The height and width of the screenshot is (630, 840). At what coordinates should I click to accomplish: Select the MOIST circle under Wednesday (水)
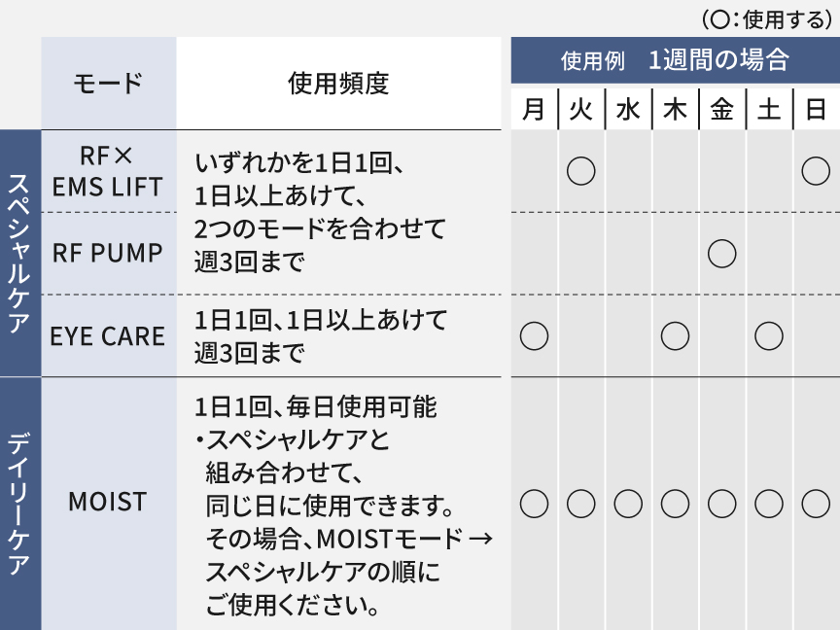point(628,504)
